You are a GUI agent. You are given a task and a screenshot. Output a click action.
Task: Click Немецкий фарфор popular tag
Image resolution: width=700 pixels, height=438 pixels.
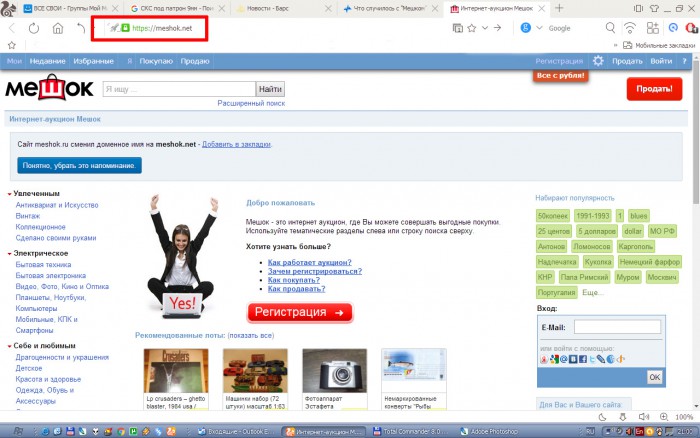coord(650,262)
